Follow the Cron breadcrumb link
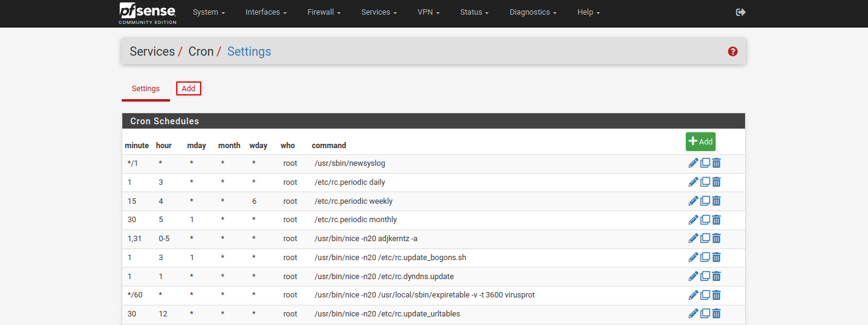Screen dimensions: 868x325 tap(201, 52)
